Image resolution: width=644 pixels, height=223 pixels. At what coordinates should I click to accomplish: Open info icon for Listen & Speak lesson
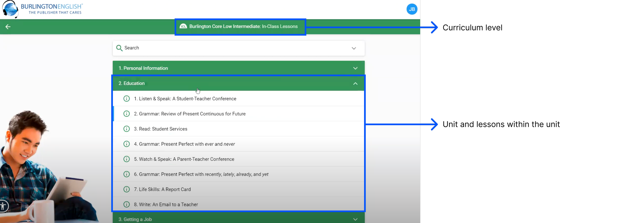click(126, 99)
